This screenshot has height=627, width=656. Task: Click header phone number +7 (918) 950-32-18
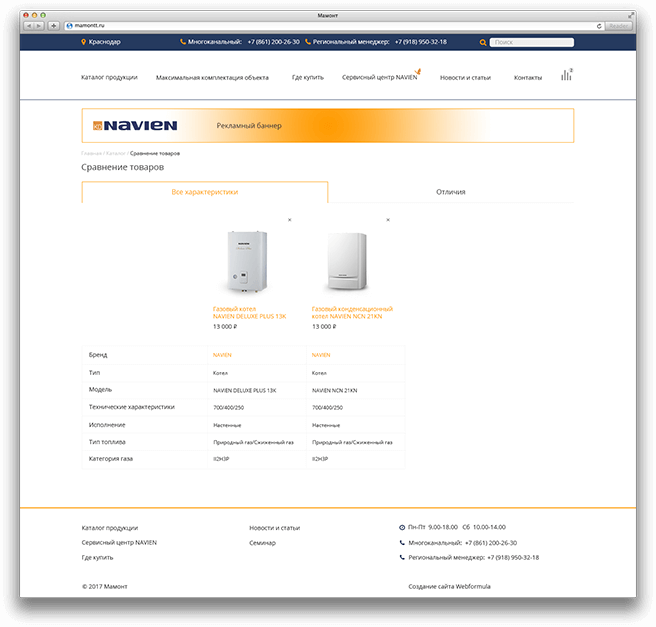[x=421, y=42]
